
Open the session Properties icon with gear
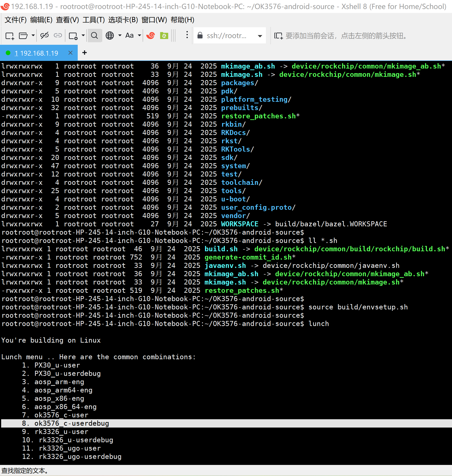coord(73,36)
